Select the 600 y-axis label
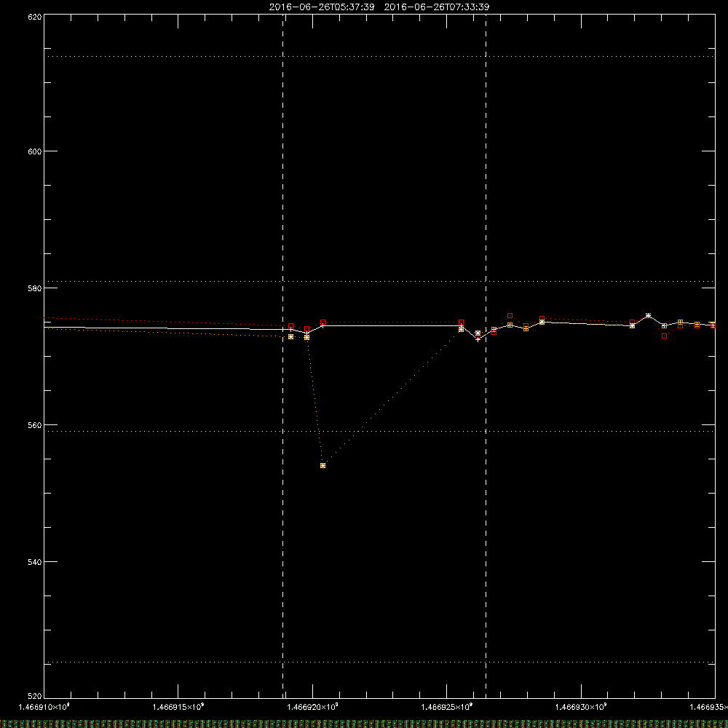The width and height of the screenshot is (728, 728). (x=35, y=151)
